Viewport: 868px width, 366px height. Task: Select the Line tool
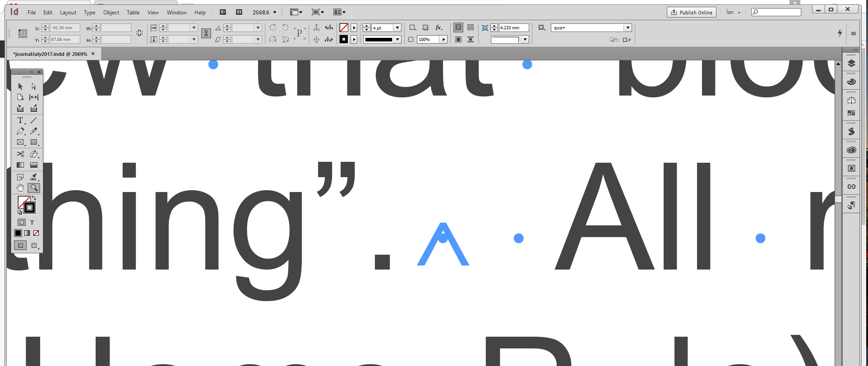(x=34, y=120)
